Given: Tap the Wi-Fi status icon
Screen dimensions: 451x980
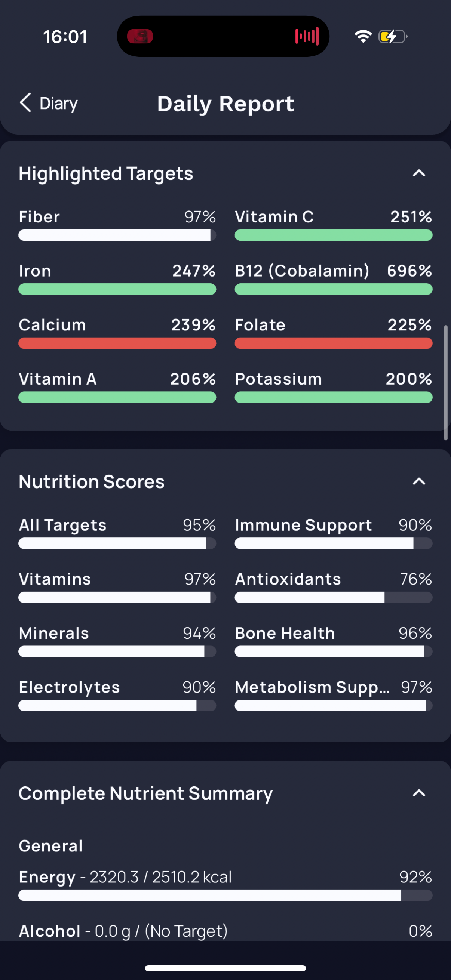Looking at the screenshot, I should point(363,37).
